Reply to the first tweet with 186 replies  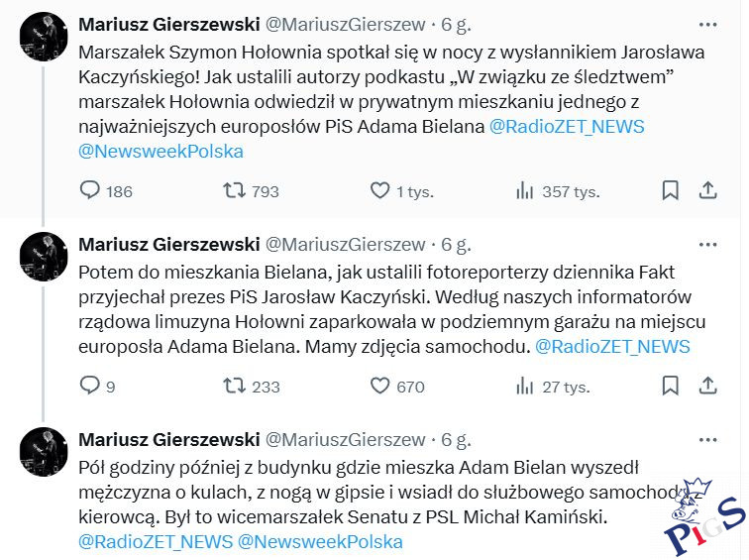pyautogui.click(x=90, y=191)
